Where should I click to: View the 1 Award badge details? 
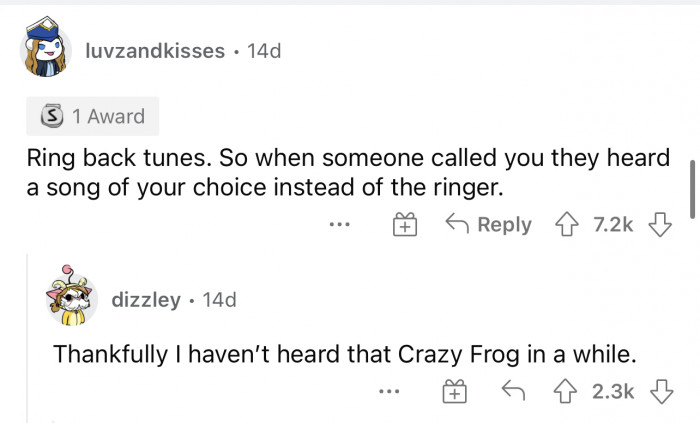point(92,116)
